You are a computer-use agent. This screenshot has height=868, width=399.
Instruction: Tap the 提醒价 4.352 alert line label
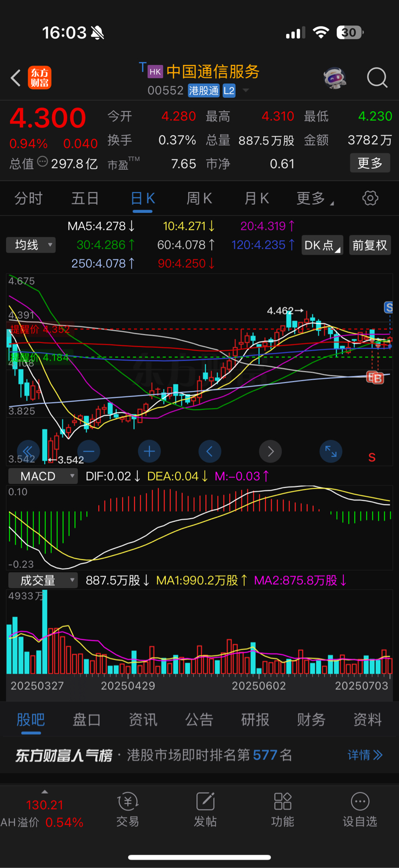(x=40, y=329)
